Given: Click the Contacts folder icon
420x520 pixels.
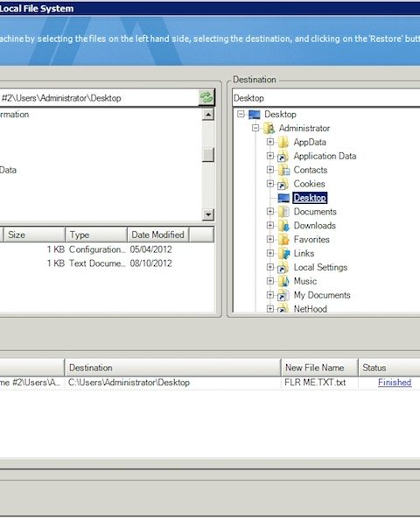Looking at the screenshot, I should tap(283, 170).
